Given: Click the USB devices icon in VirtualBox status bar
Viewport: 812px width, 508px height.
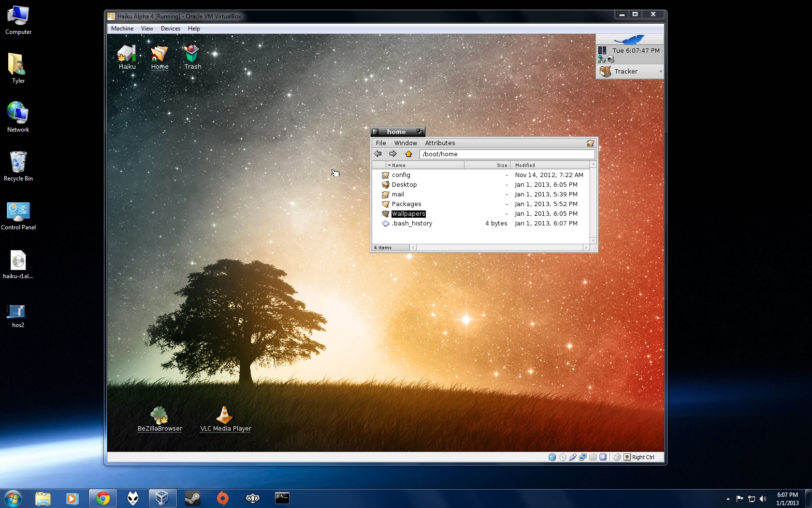Looking at the screenshot, I should 573,457.
